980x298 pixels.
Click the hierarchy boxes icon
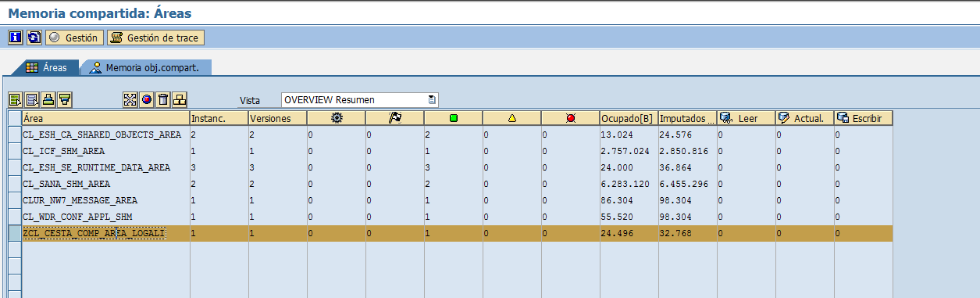pyautogui.click(x=180, y=99)
